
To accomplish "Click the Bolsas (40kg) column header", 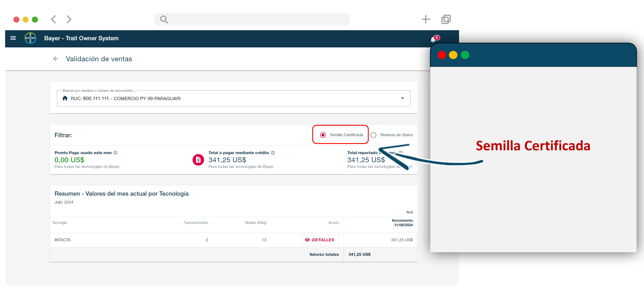I will (255, 223).
